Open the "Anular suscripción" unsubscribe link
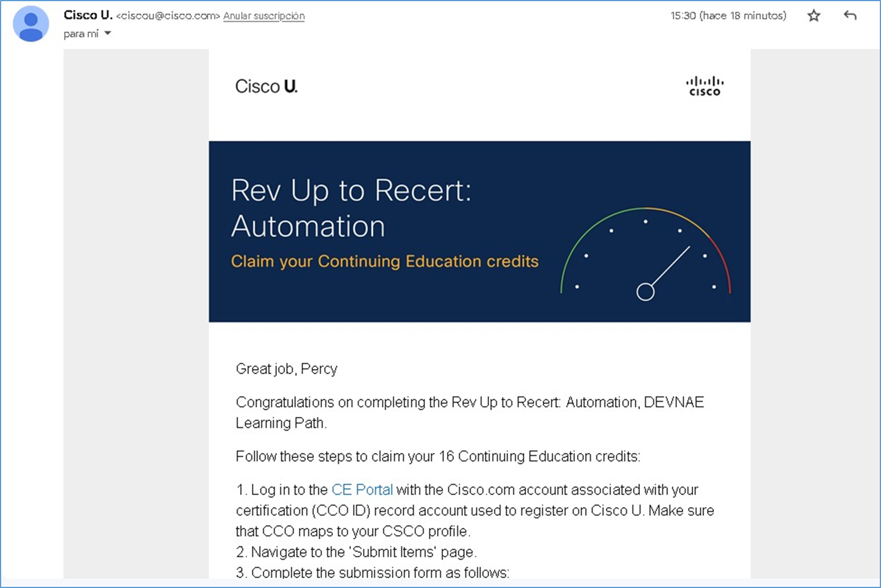This screenshot has width=881, height=588. coord(264,16)
